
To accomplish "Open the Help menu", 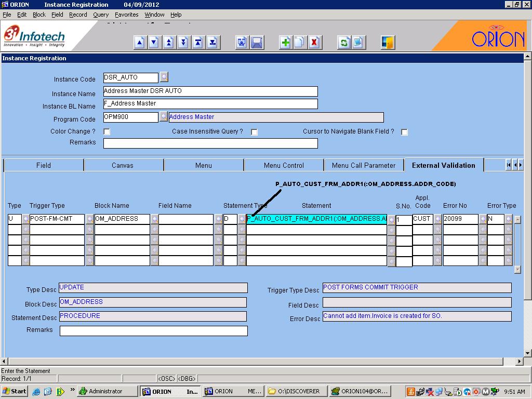I will click(x=176, y=15).
